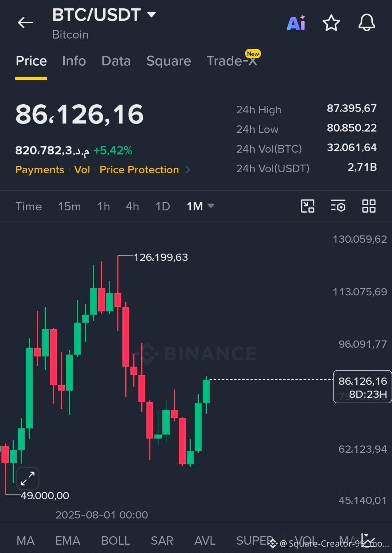Open chart settings icon
This screenshot has height=553, width=392.
coord(338,206)
